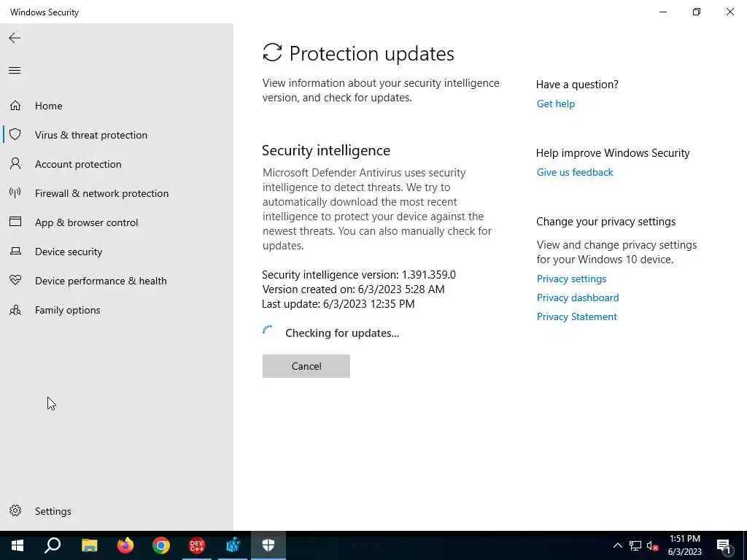Launch Firefox from the taskbar
The height and width of the screenshot is (560, 747).
(125, 545)
